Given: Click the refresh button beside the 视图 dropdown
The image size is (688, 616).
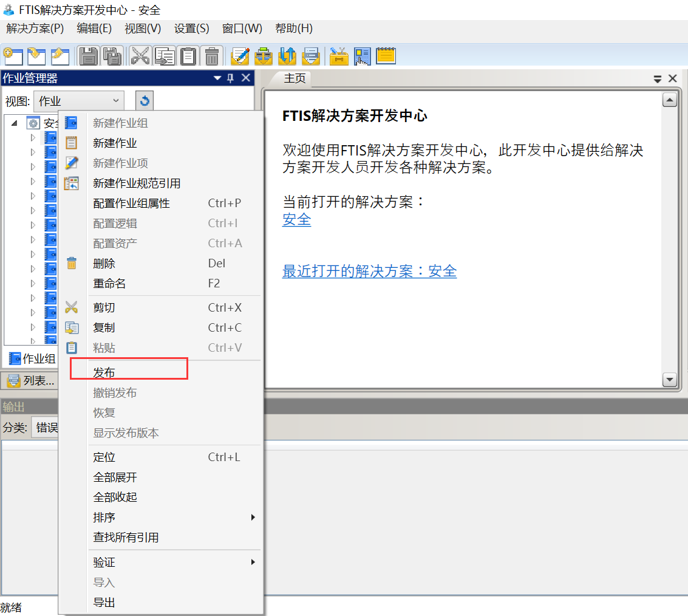Looking at the screenshot, I should [144, 101].
